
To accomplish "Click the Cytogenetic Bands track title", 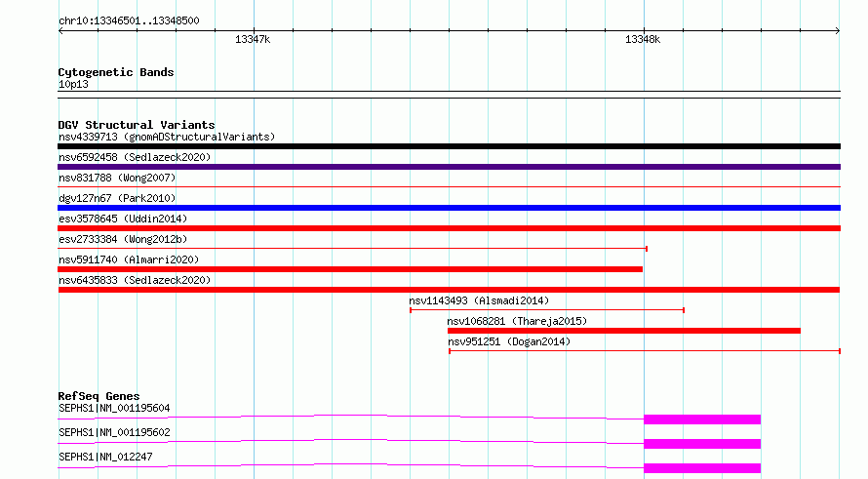I will coord(116,72).
